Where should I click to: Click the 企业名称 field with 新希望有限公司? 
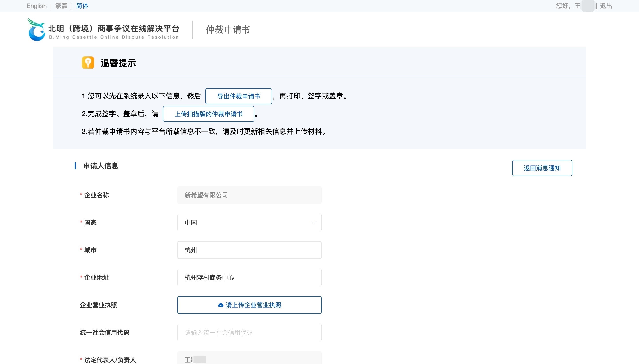[x=249, y=195]
